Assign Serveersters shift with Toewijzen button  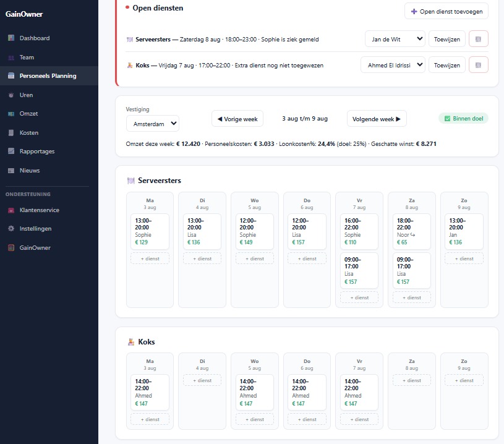coord(446,39)
